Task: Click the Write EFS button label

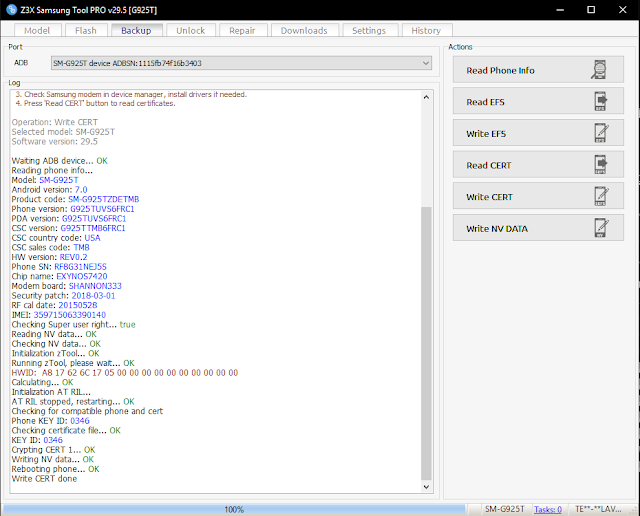Action: point(486,133)
